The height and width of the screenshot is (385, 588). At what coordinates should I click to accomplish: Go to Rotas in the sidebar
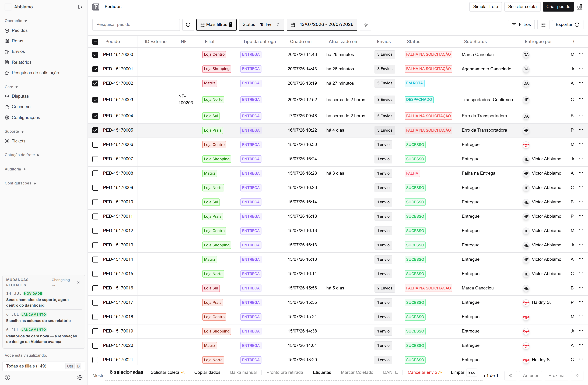(x=17, y=41)
